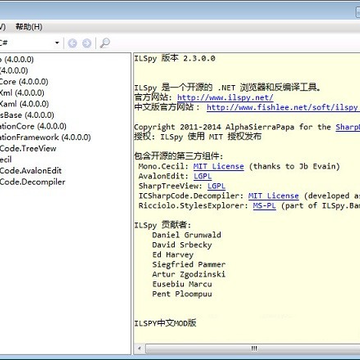Open ICSharpCode.Decompiler MIT License link
Image resolution: width=360 pixels, height=360 pixels.
pos(273,196)
